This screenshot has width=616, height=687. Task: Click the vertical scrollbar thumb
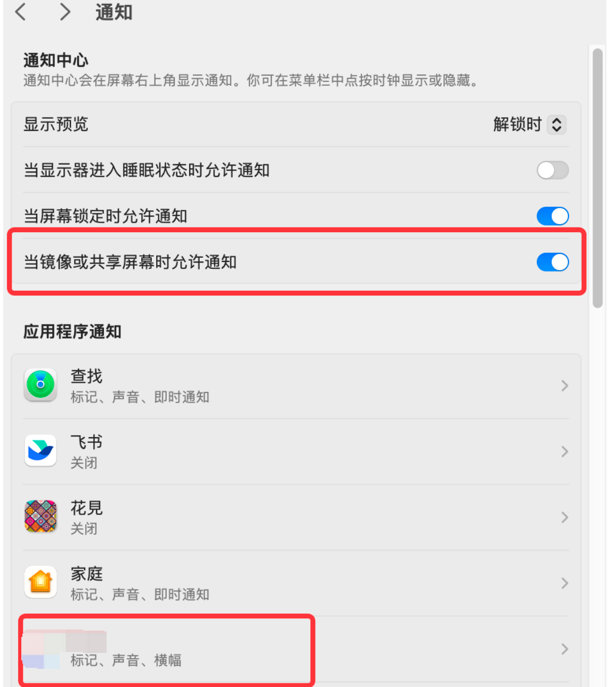(x=598, y=178)
